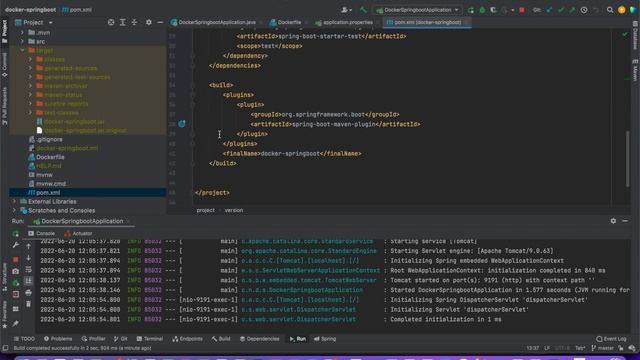Pin the Run tab with pin icon
Screen dimensions: 640x360
(x=16, y=324)
